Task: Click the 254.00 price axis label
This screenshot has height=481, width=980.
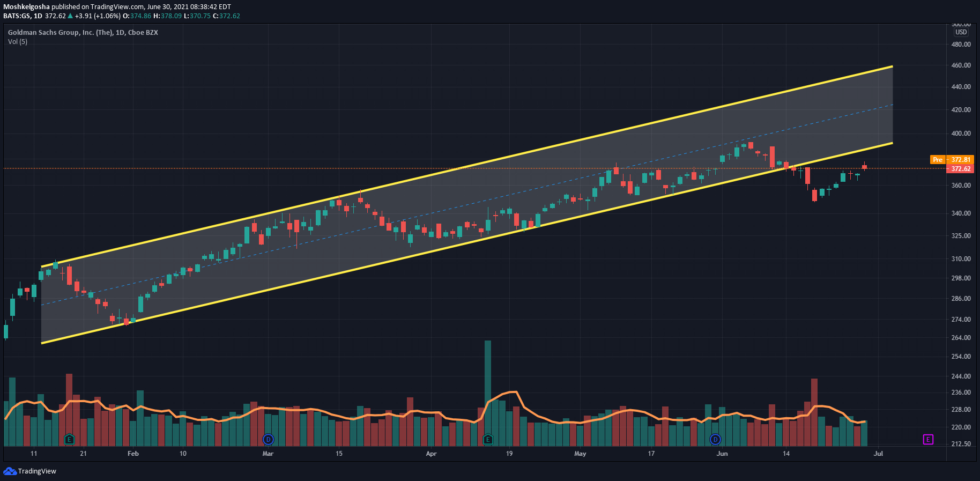Action: point(961,357)
